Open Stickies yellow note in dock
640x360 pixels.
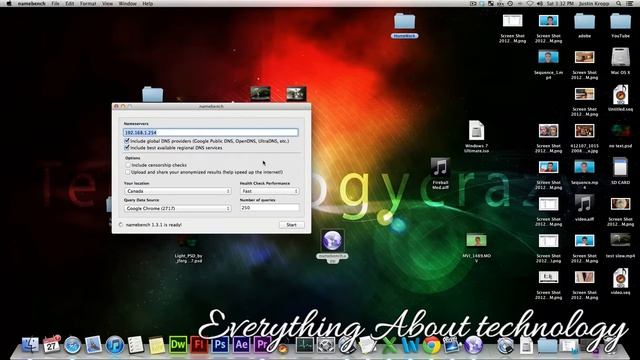click(x=157, y=345)
